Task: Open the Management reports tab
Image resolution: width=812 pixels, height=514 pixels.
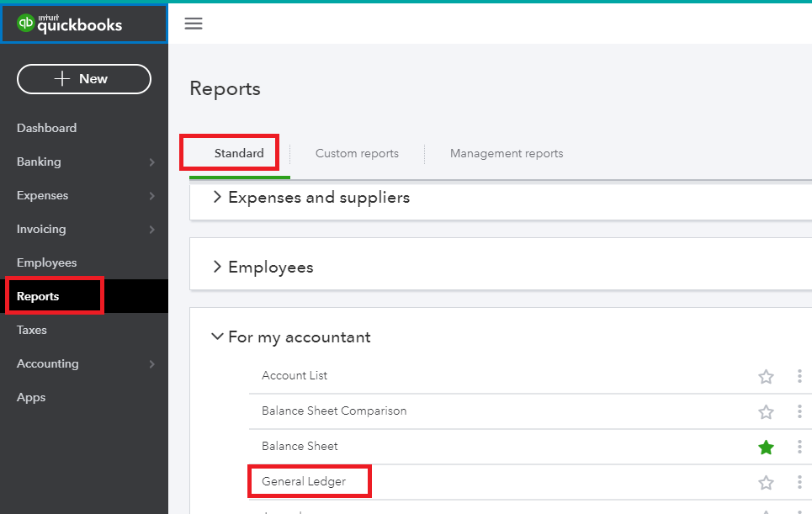Action: 507,153
